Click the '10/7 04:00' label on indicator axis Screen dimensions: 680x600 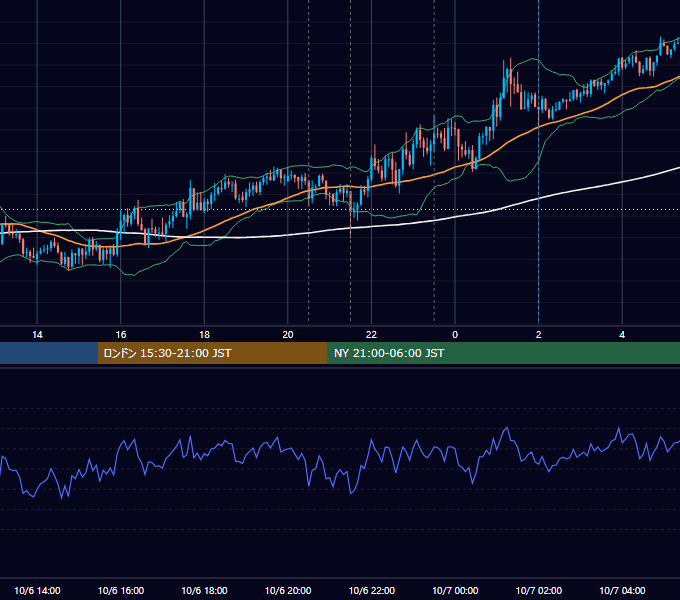[622, 590]
